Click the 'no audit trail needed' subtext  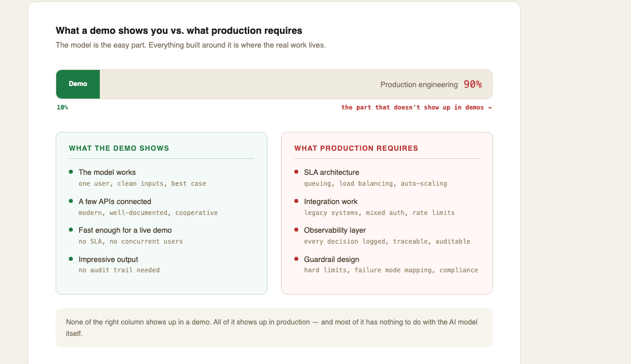tap(119, 271)
